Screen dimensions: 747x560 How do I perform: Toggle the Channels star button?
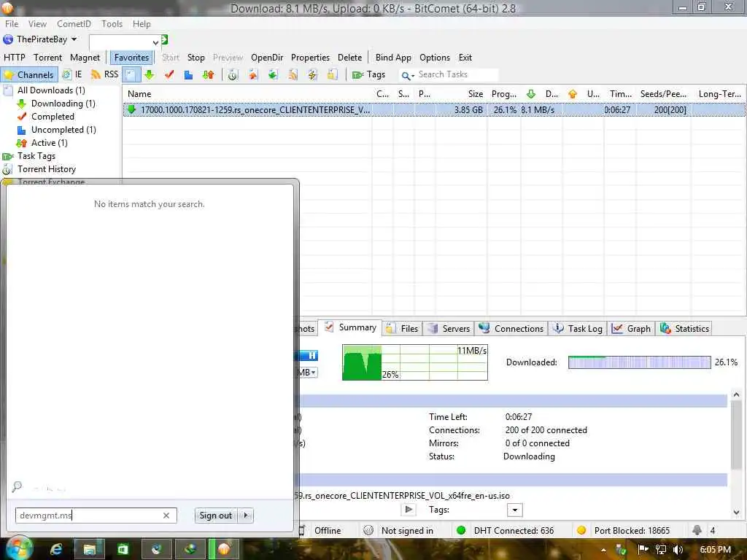tap(29, 75)
